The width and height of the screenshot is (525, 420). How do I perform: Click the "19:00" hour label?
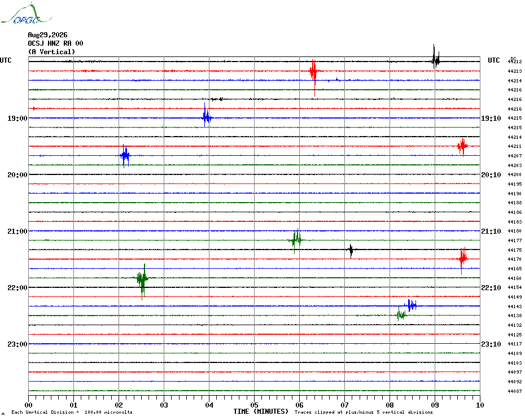click(17, 118)
